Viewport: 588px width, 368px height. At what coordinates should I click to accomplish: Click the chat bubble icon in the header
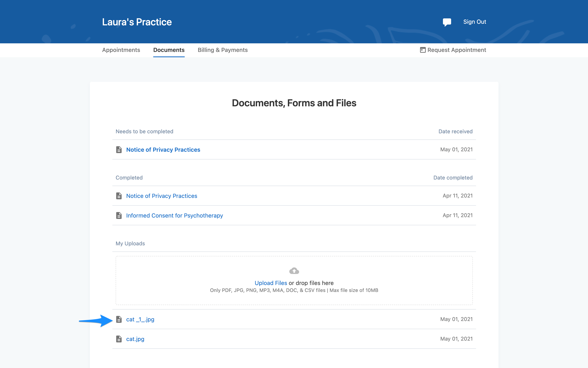click(x=447, y=22)
